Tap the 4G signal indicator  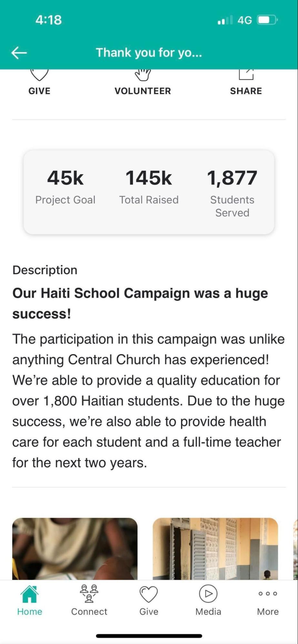(x=244, y=20)
